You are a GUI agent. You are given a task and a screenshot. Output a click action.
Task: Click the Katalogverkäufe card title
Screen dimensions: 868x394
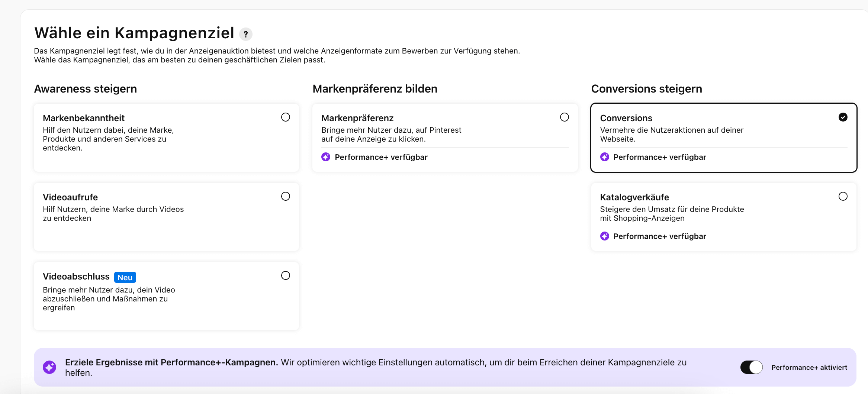[x=634, y=197]
